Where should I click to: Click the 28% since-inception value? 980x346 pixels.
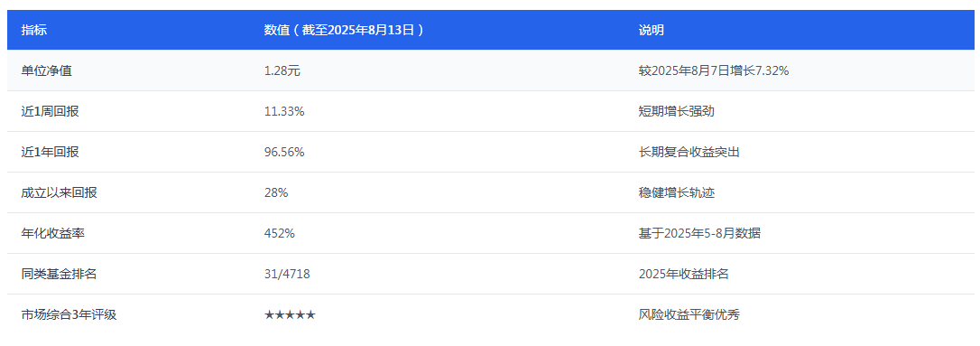coord(276,192)
